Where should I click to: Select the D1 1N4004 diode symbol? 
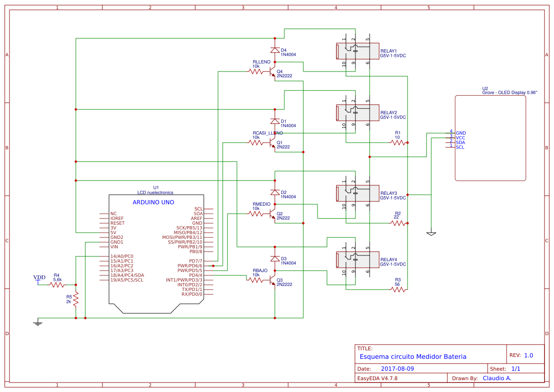[274, 121]
